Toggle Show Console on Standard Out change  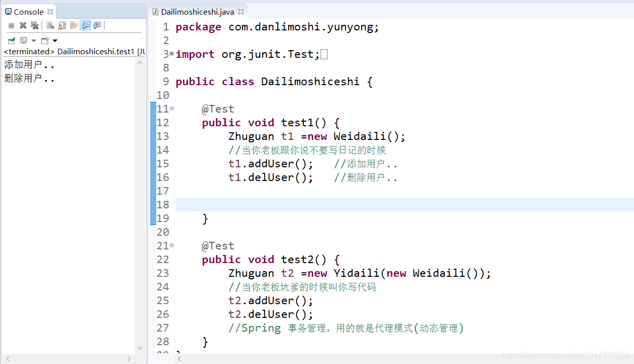[86, 25]
